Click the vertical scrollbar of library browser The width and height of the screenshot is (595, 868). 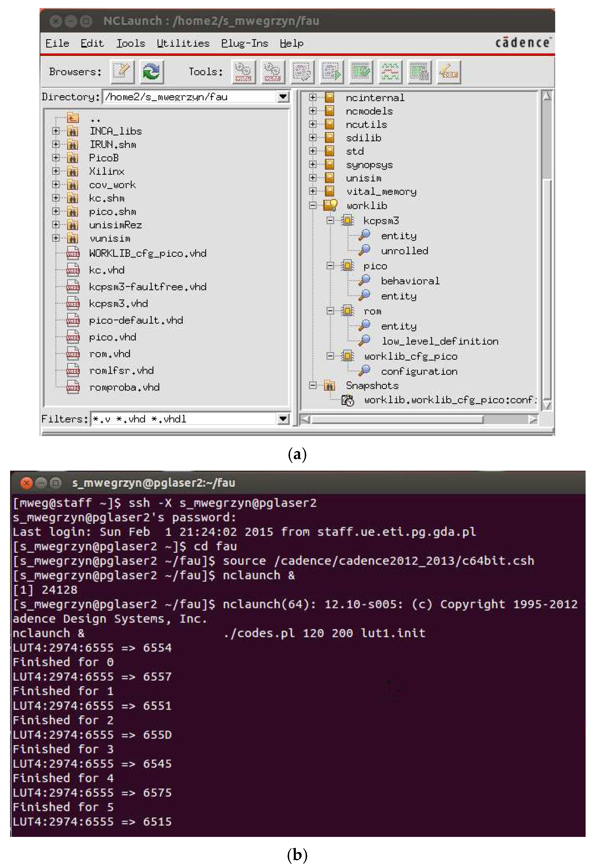tap(547, 250)
